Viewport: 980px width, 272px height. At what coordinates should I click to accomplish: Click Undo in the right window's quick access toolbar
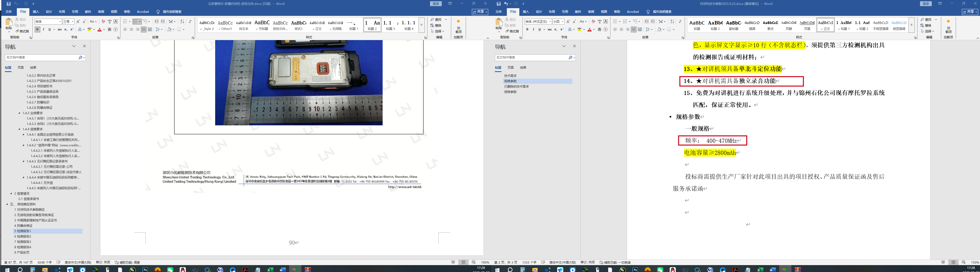point(506,4)
